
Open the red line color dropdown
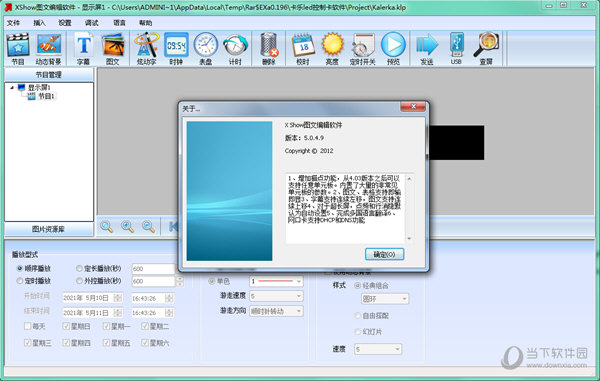click(x=276, y=282)
